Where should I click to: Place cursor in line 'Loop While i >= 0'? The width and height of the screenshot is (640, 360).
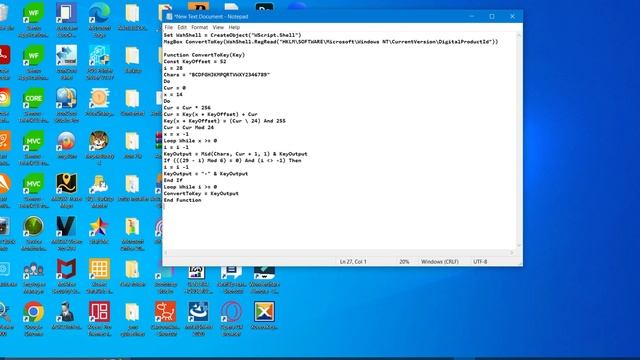190,187
